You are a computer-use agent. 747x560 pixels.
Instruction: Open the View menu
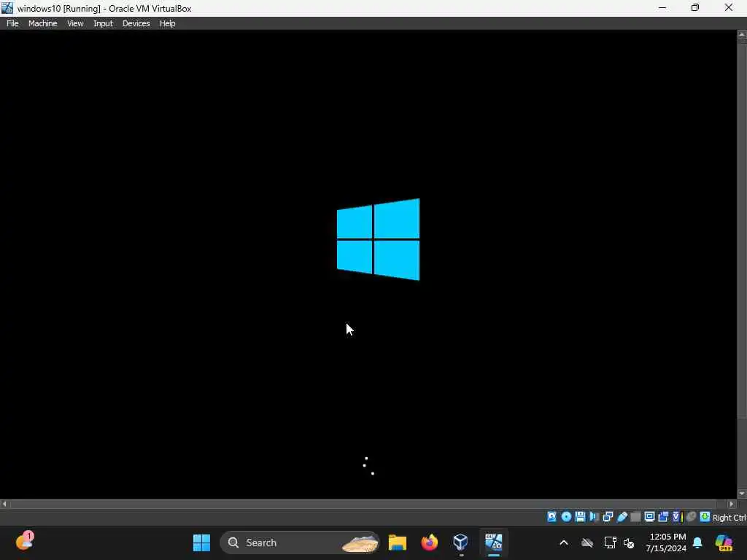click(75, 23)
